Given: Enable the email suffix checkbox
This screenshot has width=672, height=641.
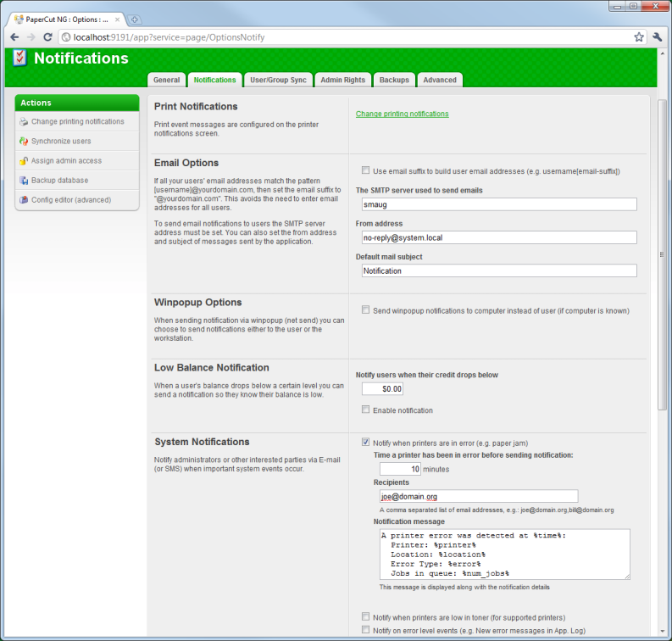Looking at the screenshot, I should [365, 170].
